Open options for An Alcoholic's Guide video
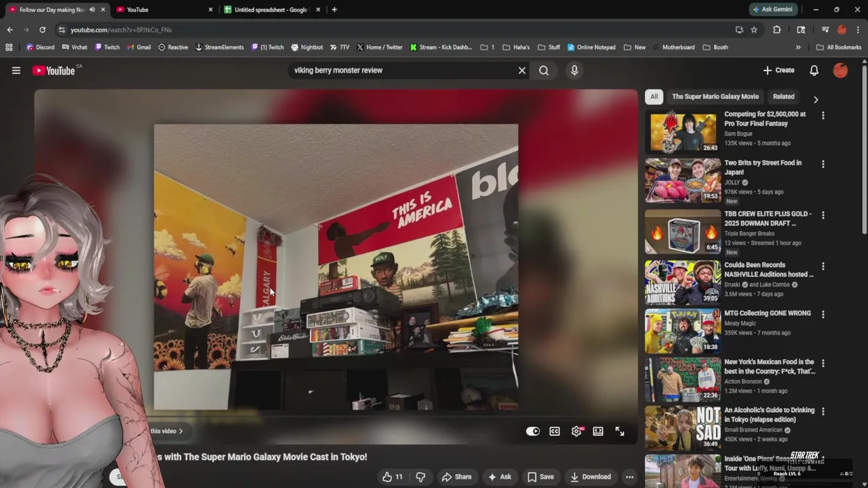868x488 pixels. pyautogui.click(x=823, y=411)
